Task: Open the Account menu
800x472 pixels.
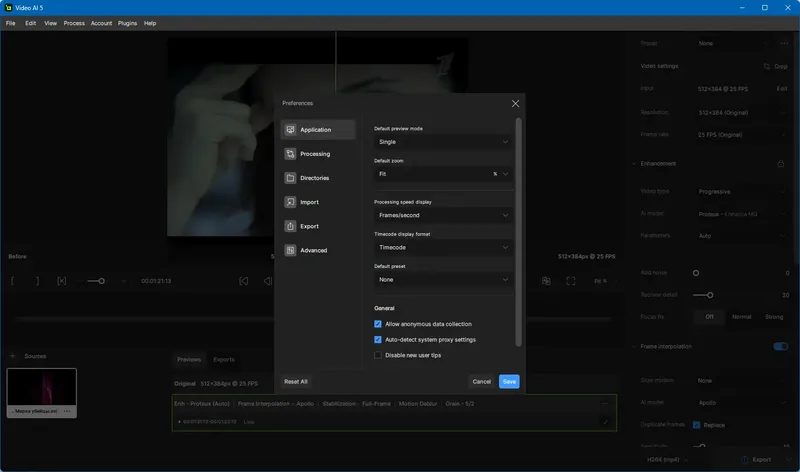Action: point(102,23)
